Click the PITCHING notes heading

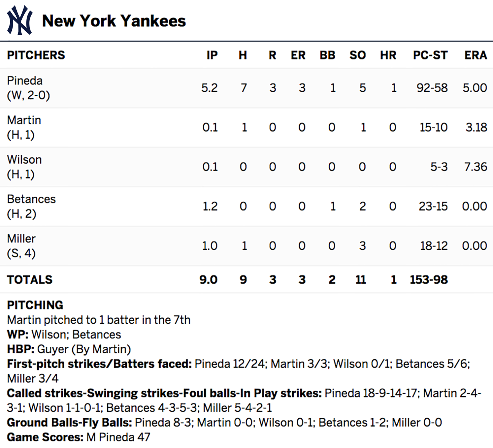(x=35, y=305)
